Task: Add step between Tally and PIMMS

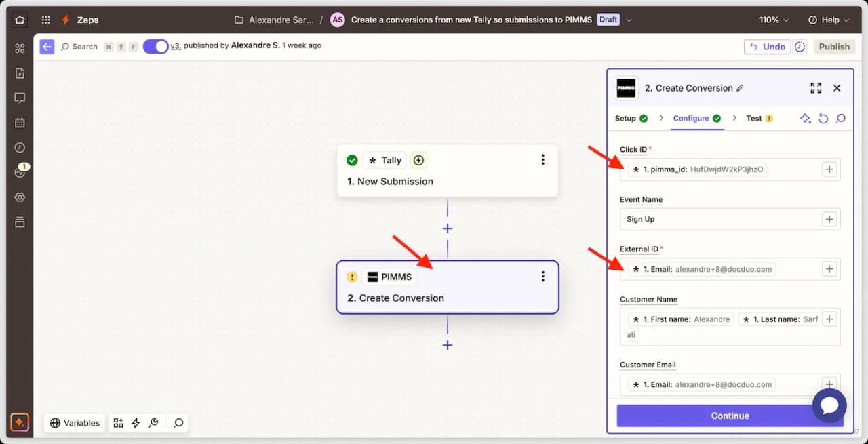Action: (448, 228)
